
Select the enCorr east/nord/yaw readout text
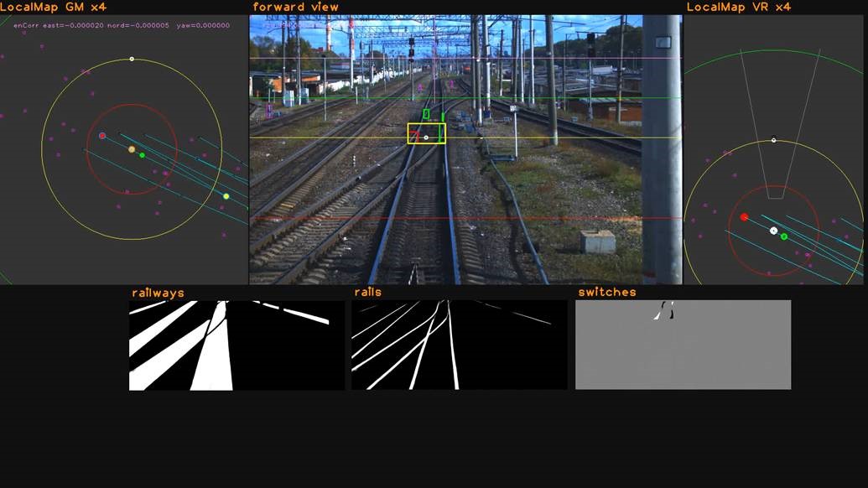122,25
